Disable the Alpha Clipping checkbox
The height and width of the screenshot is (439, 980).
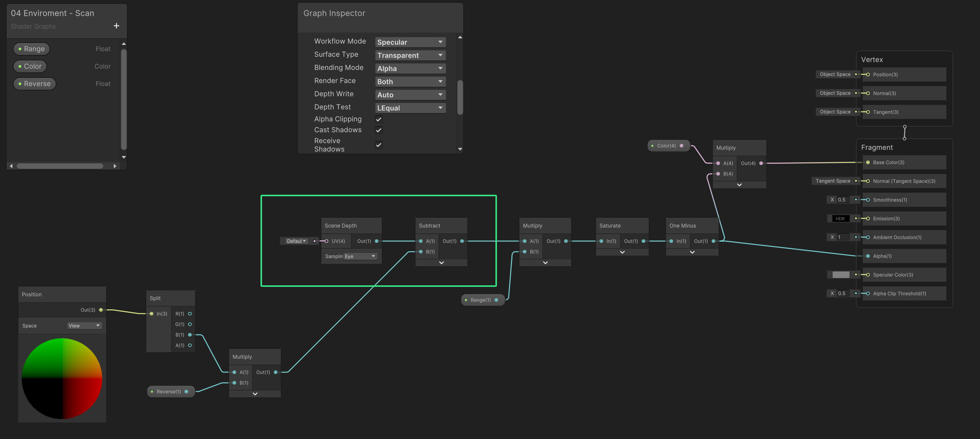click(379, 119)
